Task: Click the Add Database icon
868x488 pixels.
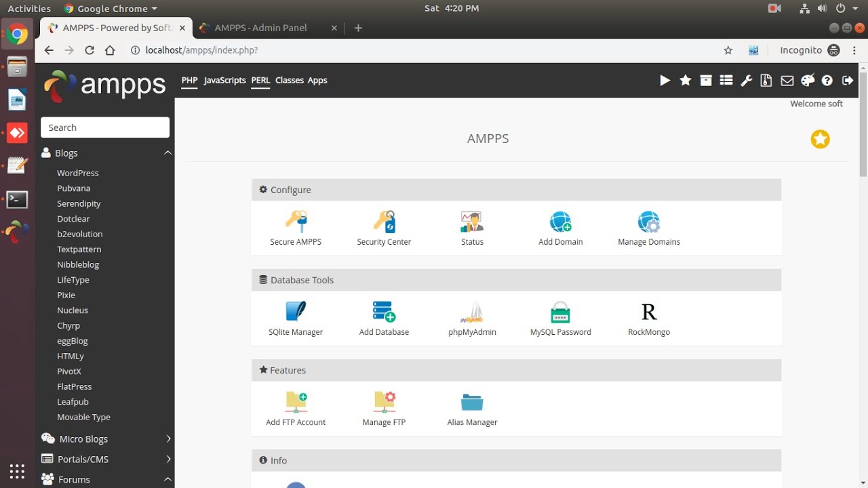Action: pos(384,312)
